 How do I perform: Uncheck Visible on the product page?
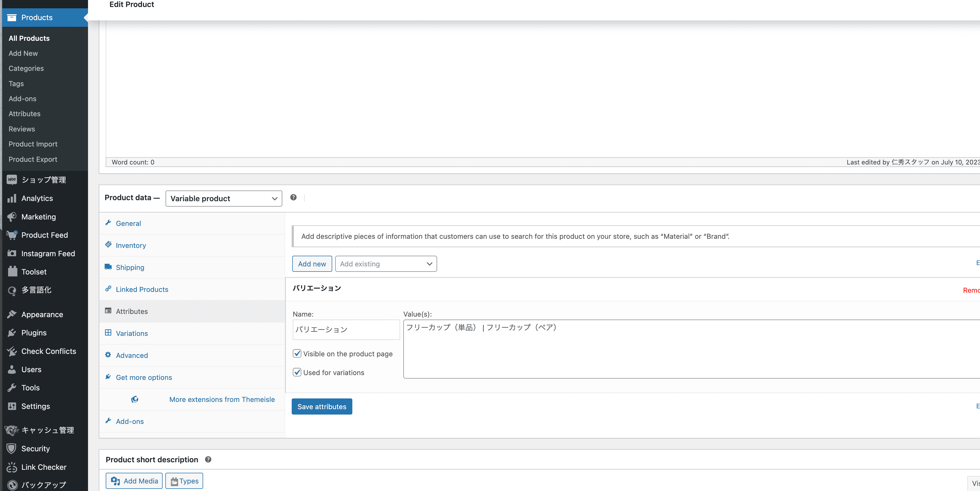point(297,354)
